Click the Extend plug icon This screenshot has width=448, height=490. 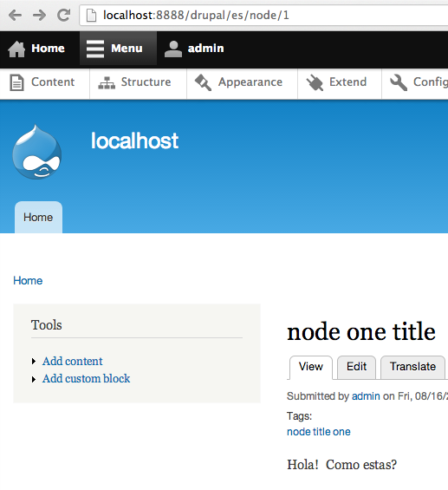(315, 82)
